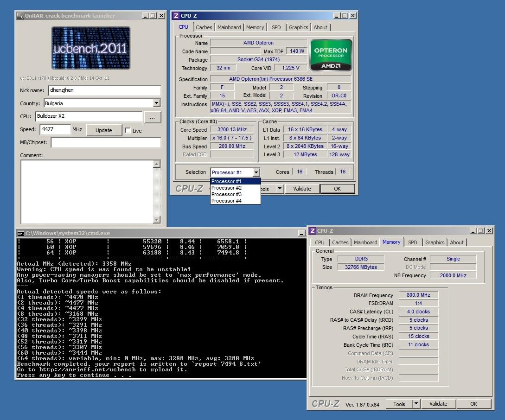Open About tab in bottom CPU-Z window
Screen dimensions: 505x420
pos(457,242)
